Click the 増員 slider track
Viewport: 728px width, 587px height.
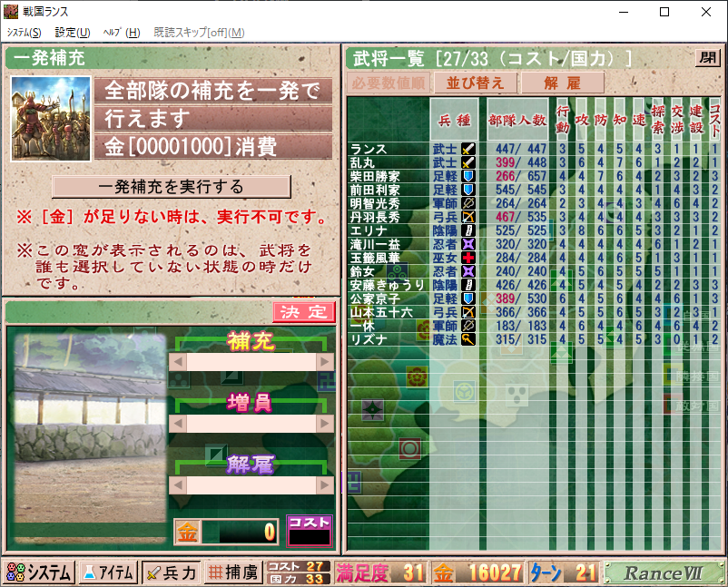251,424
